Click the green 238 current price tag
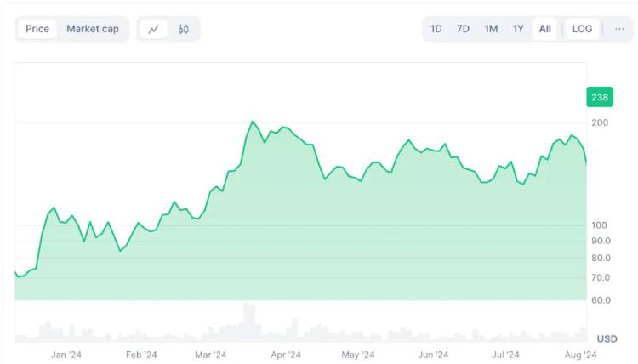 600,98
